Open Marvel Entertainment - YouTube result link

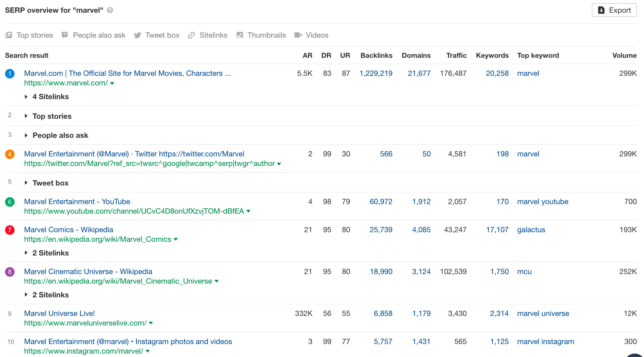77,201
